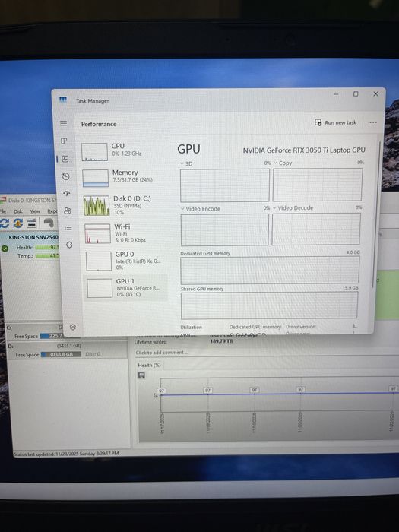This screenshot has width=399, height=532.
Task: Select the Performance page icon in sidebar
Action: click(65, 159)
